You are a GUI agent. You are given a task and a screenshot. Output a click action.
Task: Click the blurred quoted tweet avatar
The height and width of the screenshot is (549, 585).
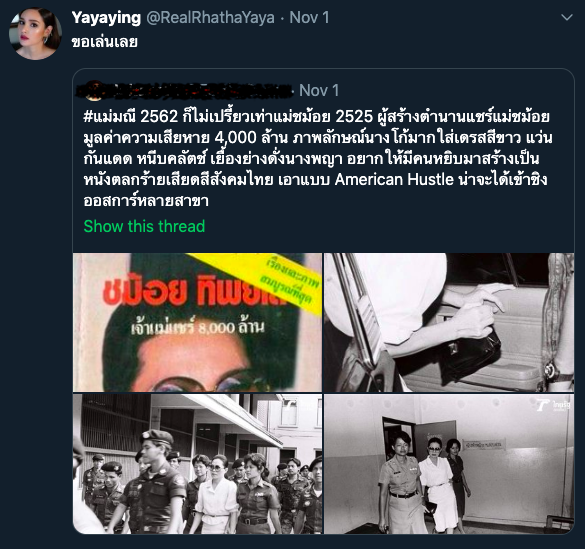pos(93,91)
